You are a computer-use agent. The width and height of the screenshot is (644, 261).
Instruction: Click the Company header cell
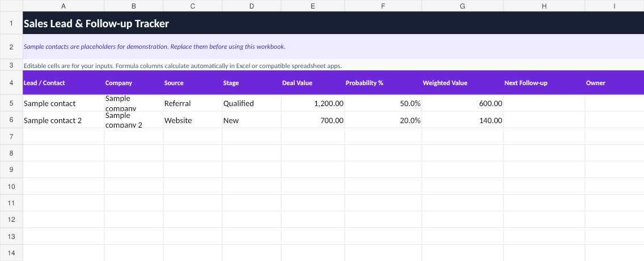[134, 83]
